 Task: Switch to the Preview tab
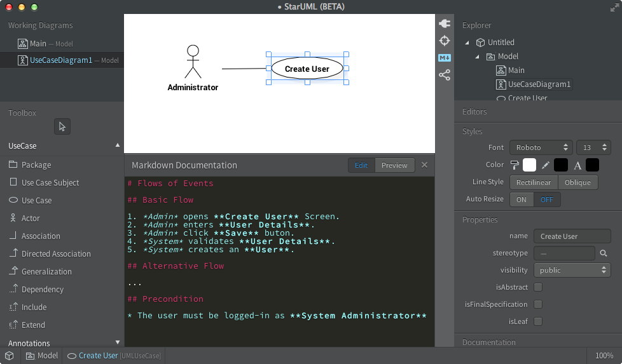click(x=394, y=165)
